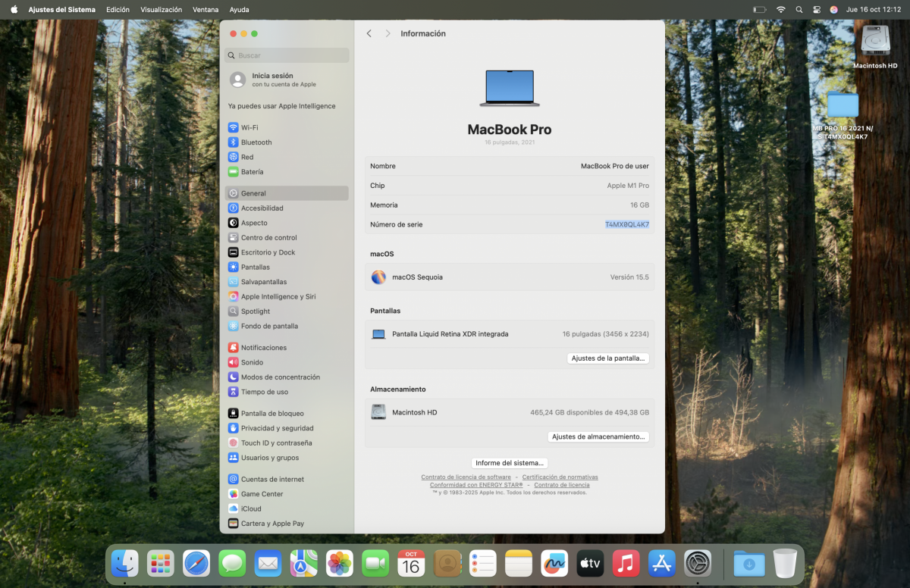The image size is (910, 588).
Task: Select Cartera y Apple Pay
Action: point(271,524)
